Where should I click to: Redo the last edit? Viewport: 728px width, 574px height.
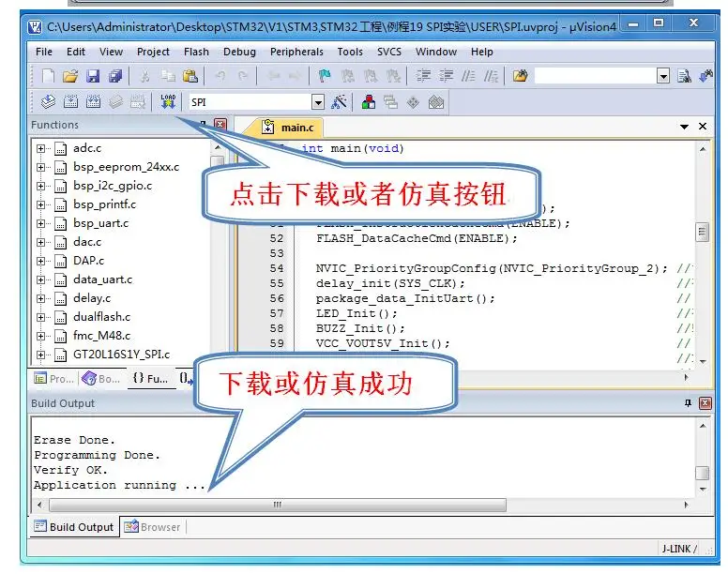click(x=242, y=76)
